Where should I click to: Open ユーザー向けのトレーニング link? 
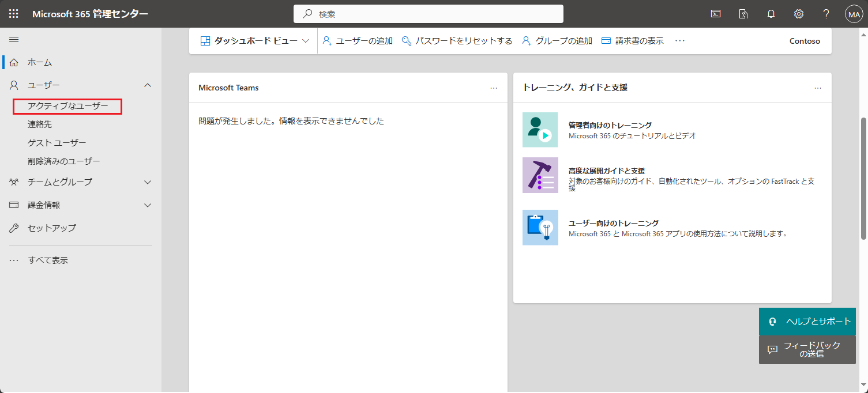click(614, 223)
